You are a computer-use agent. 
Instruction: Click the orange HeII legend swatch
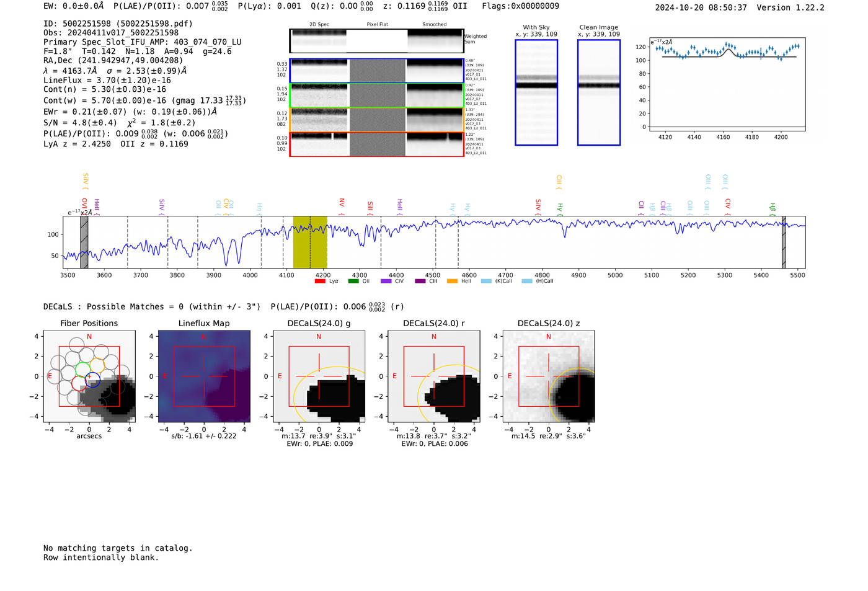(452, 282)
